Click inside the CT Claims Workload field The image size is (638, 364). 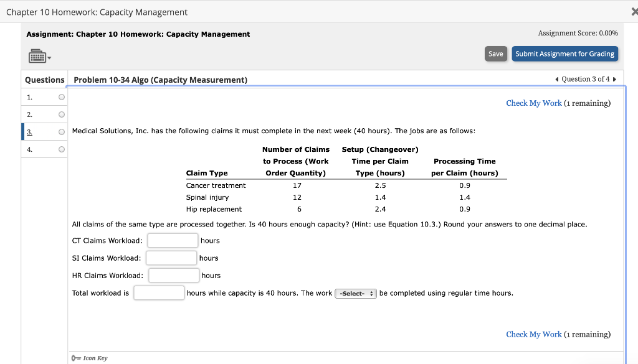[x=173, y=240]
